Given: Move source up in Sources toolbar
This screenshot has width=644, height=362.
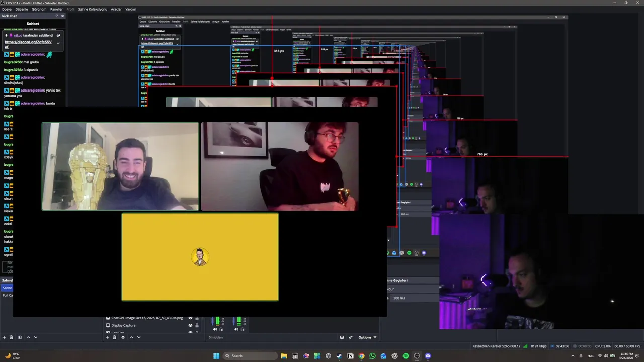Looking at the screenshot, I should pyautogui.click(x=132, y=337).
